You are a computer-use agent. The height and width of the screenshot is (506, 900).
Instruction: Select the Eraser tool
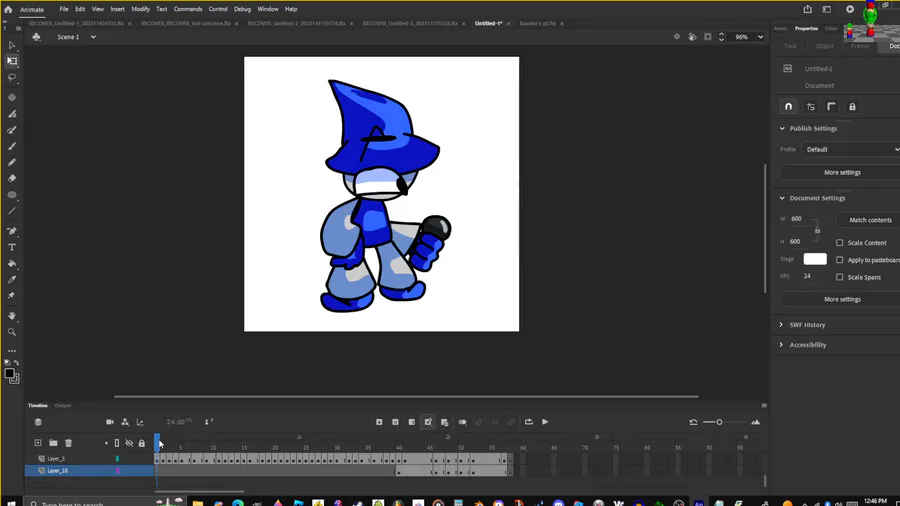point(11,178)
